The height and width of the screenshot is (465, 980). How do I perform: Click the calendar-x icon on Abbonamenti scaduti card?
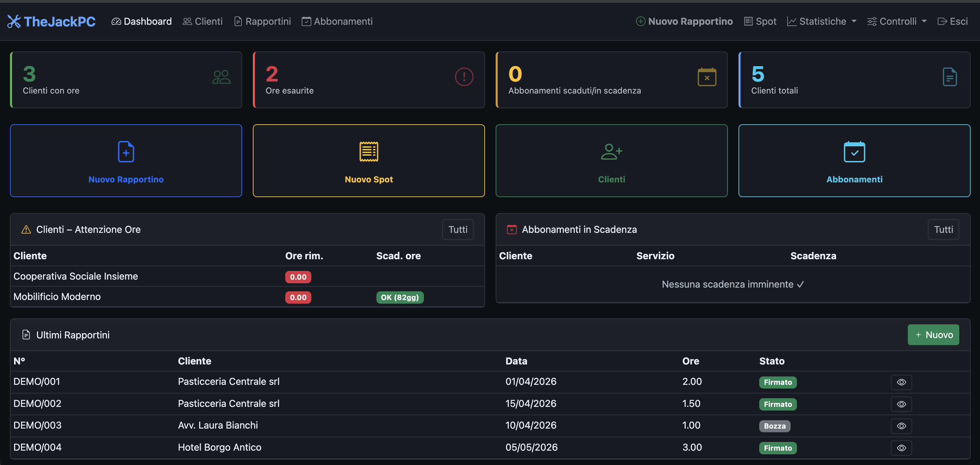[707, 77]
